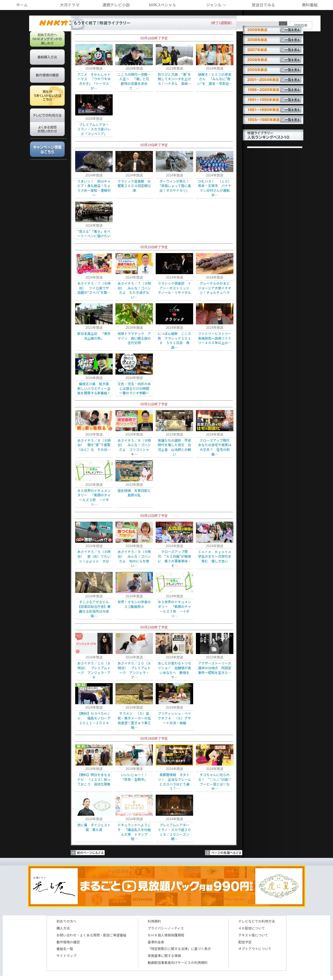Open 連続テレビ小説 in top navigation

116,5
